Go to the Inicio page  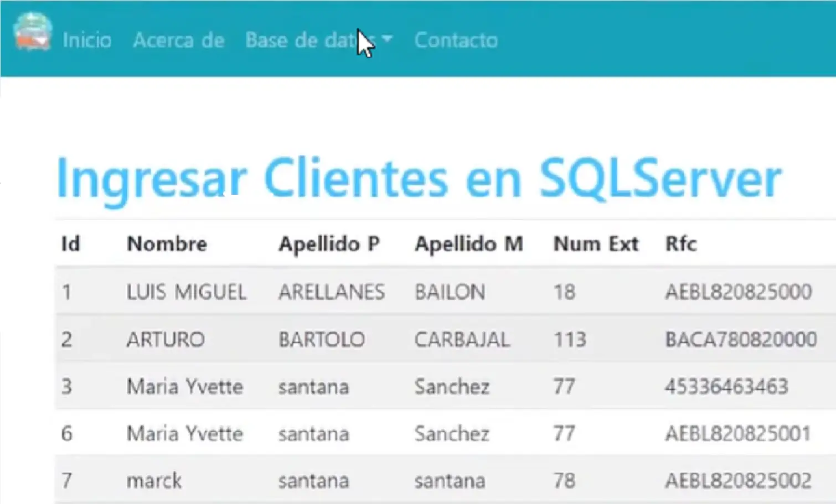pyautogui.click(x=87, y=40)
